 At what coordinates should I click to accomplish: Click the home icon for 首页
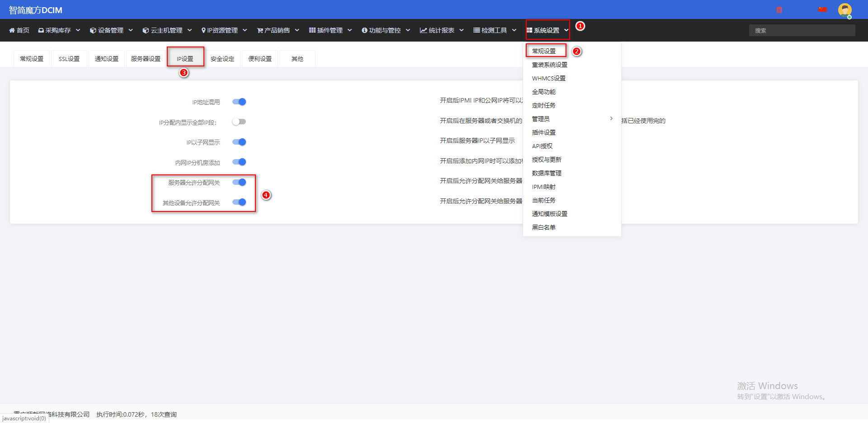point(12,30)
